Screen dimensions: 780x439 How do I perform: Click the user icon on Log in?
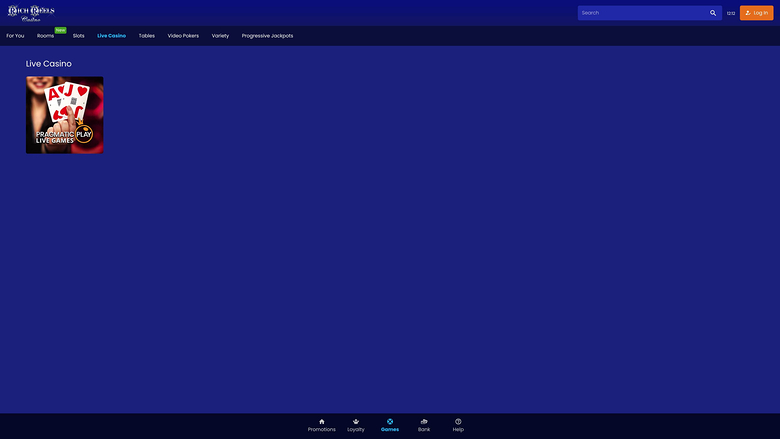pyautogui.click(x=748, y=13)
